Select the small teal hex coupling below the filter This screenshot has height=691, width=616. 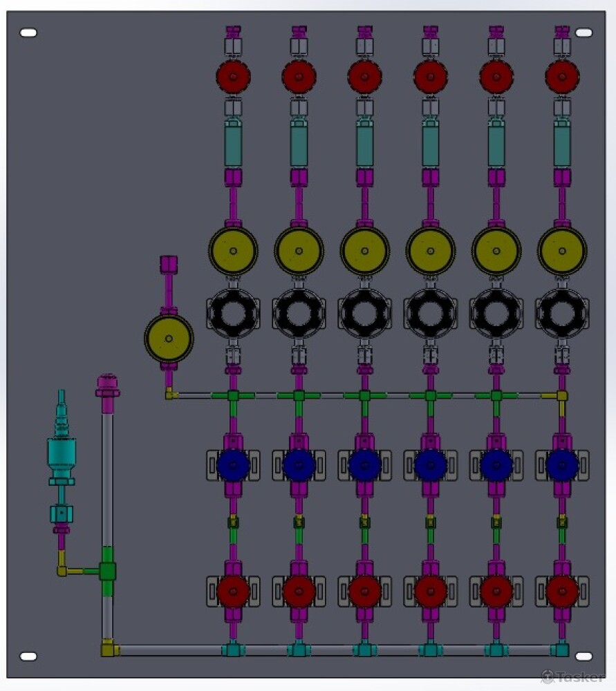(62, 514)
